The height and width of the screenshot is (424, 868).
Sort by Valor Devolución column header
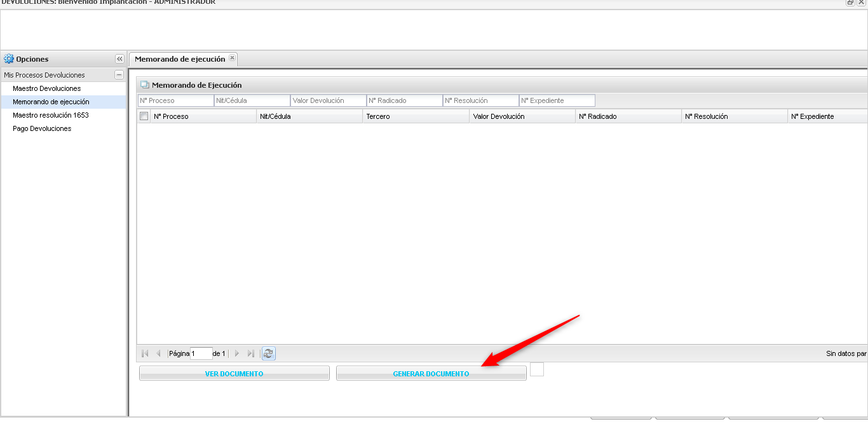click(x=499, y=116)
